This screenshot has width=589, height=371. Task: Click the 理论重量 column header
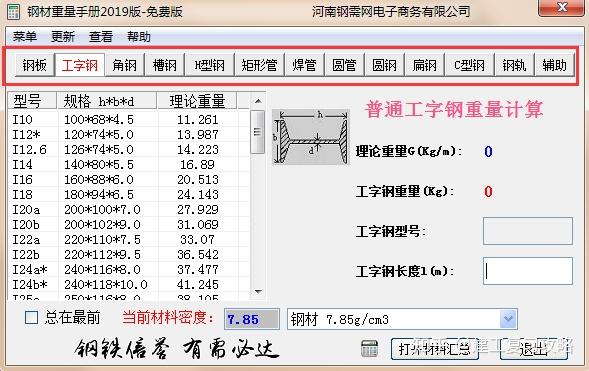(x=198, y=101)
